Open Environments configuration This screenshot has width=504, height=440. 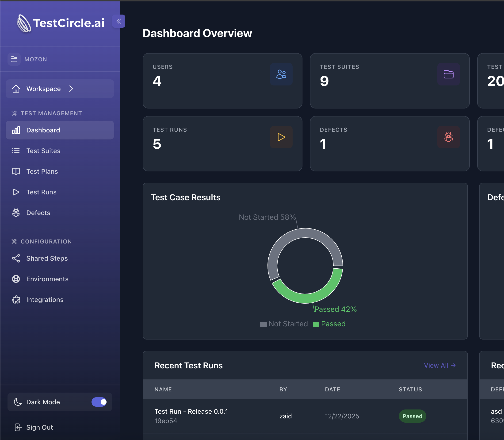pos(60,279)
